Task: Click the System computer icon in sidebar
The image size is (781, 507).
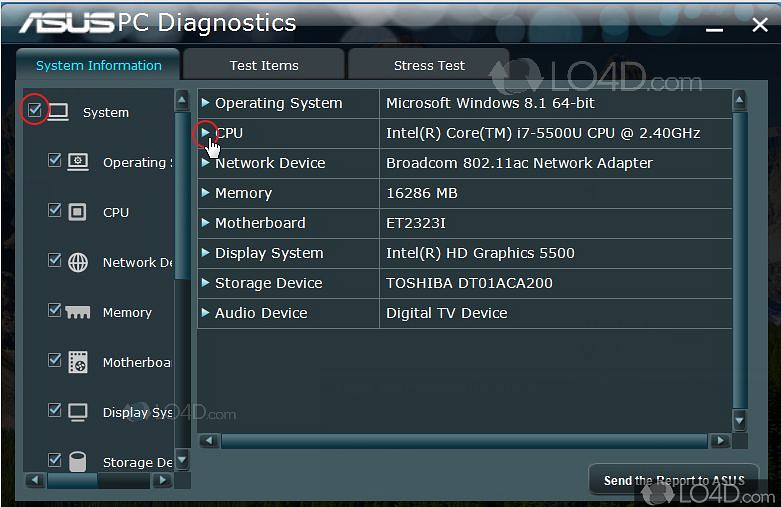Action: (x=58, y=112)
